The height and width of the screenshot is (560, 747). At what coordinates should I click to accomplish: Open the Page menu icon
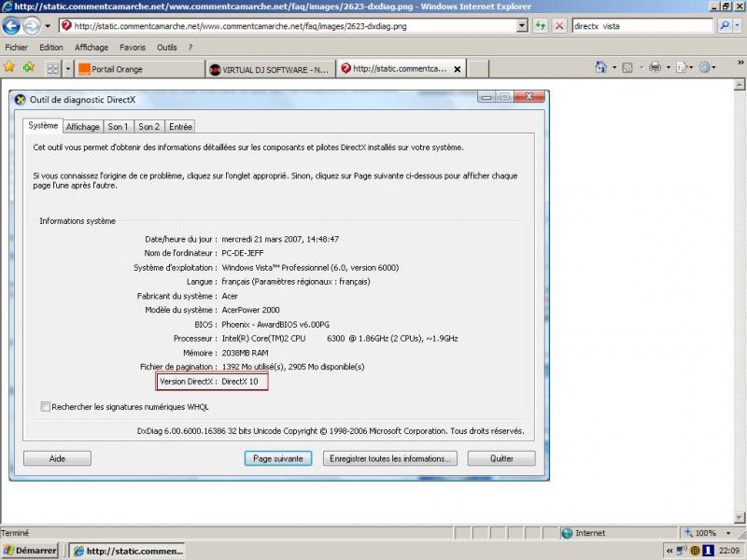(x=684, y=67)
